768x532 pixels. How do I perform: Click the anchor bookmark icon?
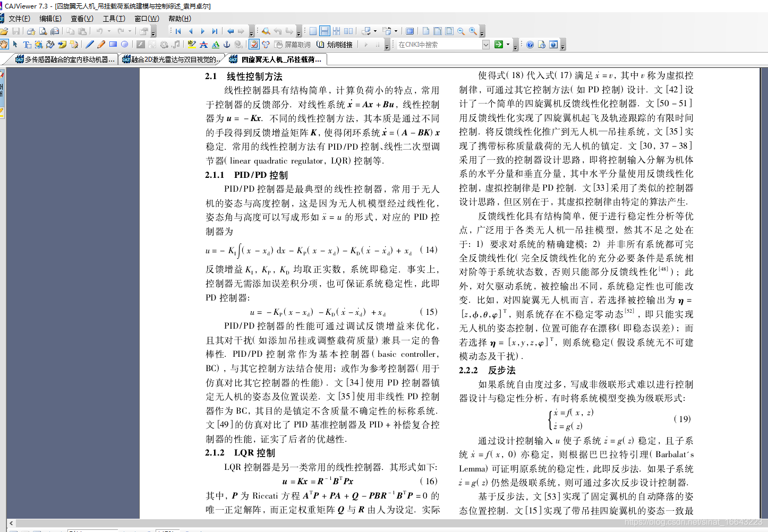(227, 45)
